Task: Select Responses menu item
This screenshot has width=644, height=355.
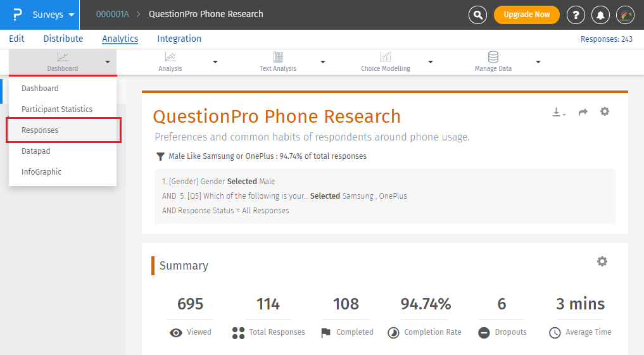Action: 63,130
